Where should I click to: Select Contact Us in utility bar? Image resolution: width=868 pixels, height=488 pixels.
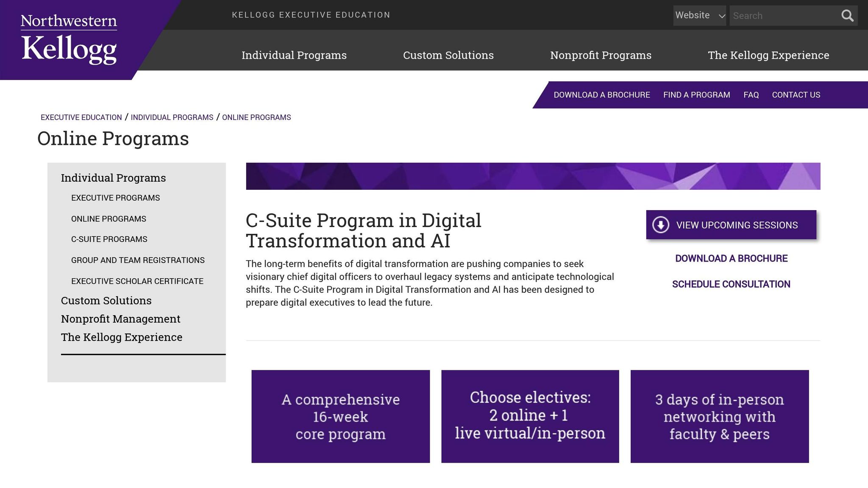pos(796,95)
